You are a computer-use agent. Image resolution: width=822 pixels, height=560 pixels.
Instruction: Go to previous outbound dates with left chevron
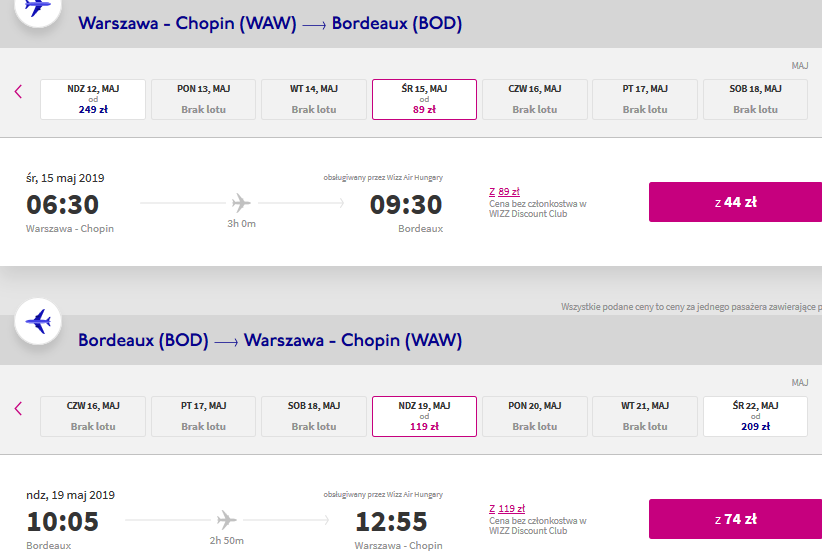tap(18, 91)
